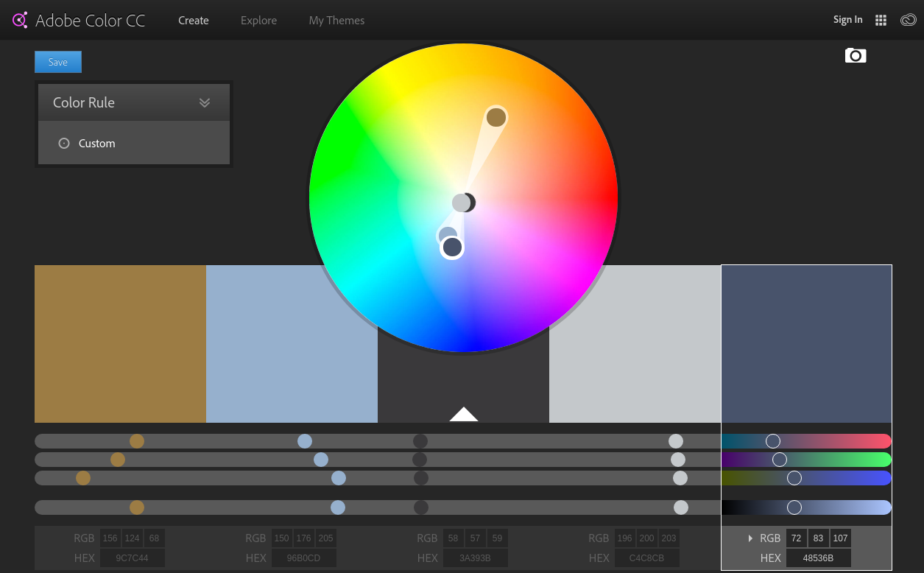Viewport: 924px width, 573px height.
Task: Select the slate blue color swatch
Action: 806,344
